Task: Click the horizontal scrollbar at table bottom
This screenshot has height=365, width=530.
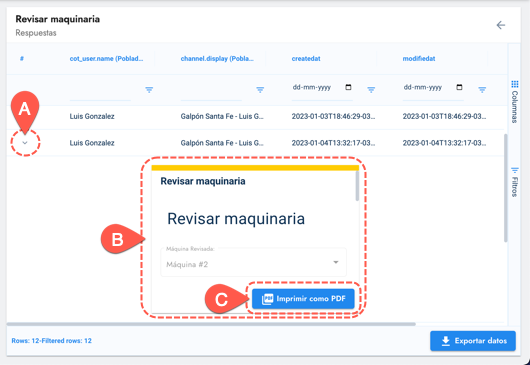Action: pos(211,324)
